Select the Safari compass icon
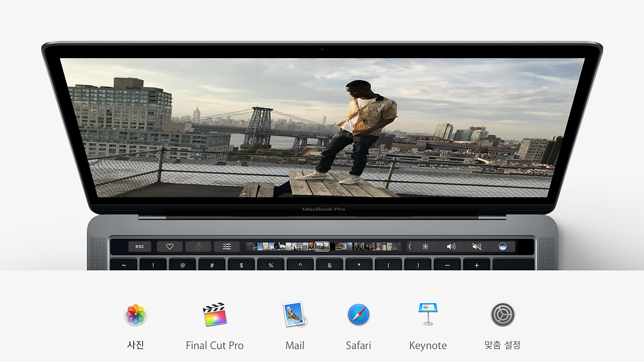The height and width of the screenshot is (362, 644). tap(358, 315)
